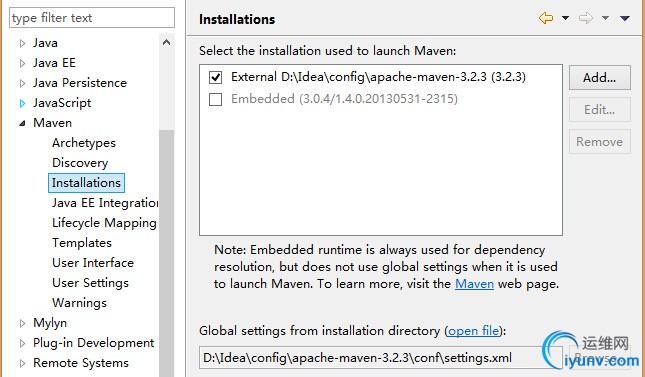Image resolution: width=645 pixels, height=377 pixels.
Task: Click the scroll up arrow in tree
Action: pyautogui.click(x=167, y=42)
